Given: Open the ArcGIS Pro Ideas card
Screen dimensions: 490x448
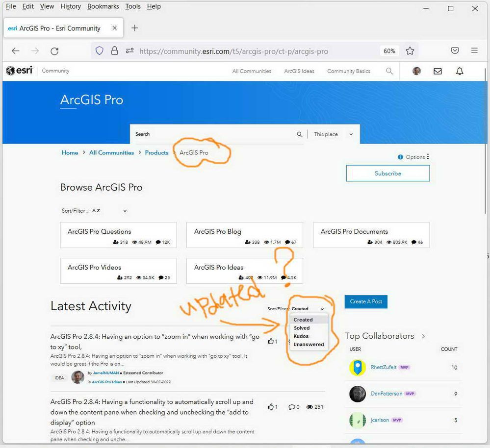Looking at the screenshot, I should (245, 271).
